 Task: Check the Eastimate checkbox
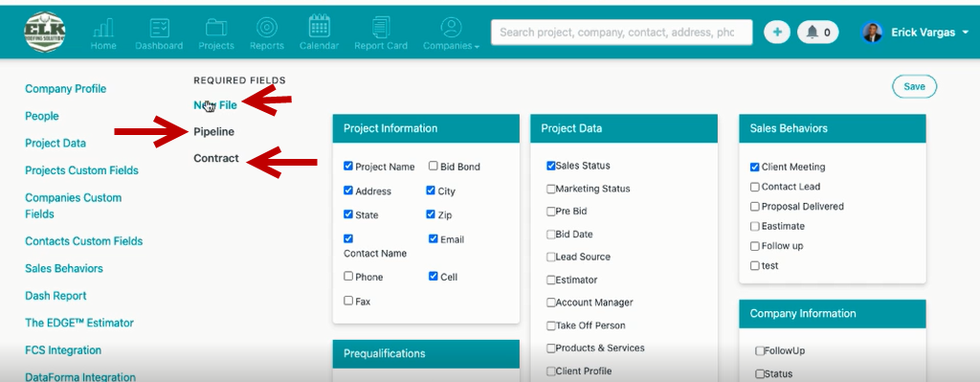tap(755, 226)
